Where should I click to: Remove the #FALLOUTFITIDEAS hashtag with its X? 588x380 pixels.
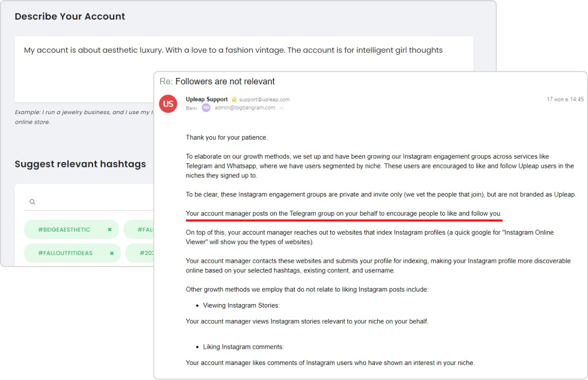(112, 253)
